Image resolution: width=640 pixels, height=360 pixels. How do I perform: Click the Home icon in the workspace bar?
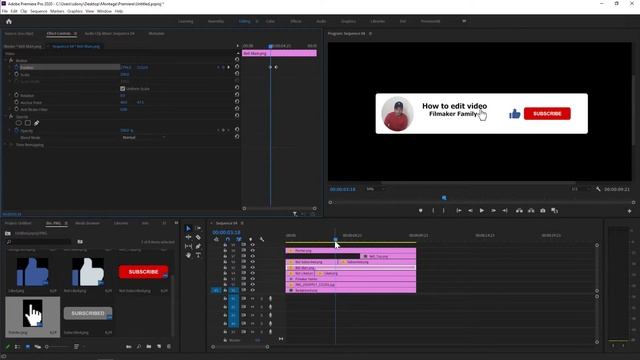9,21
